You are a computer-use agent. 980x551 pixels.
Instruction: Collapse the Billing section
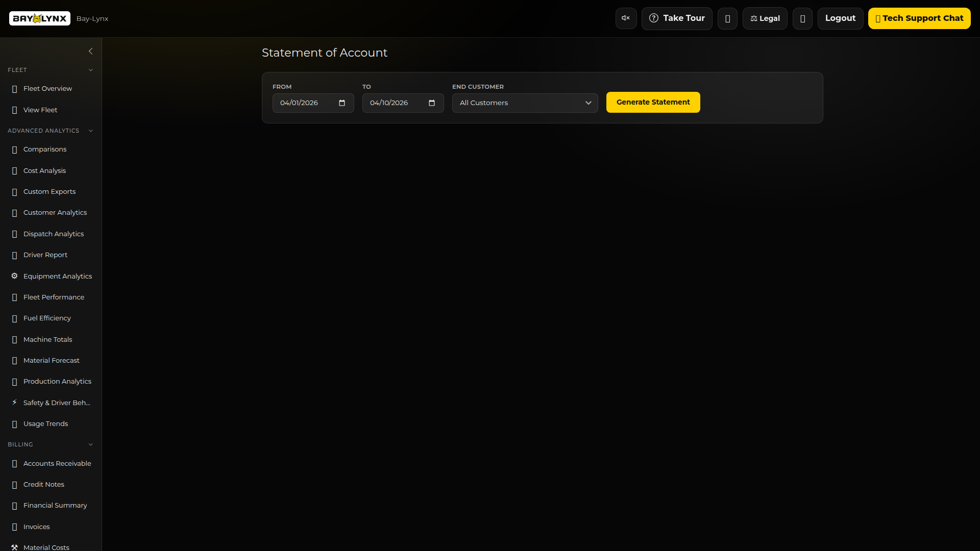[91, 444]
